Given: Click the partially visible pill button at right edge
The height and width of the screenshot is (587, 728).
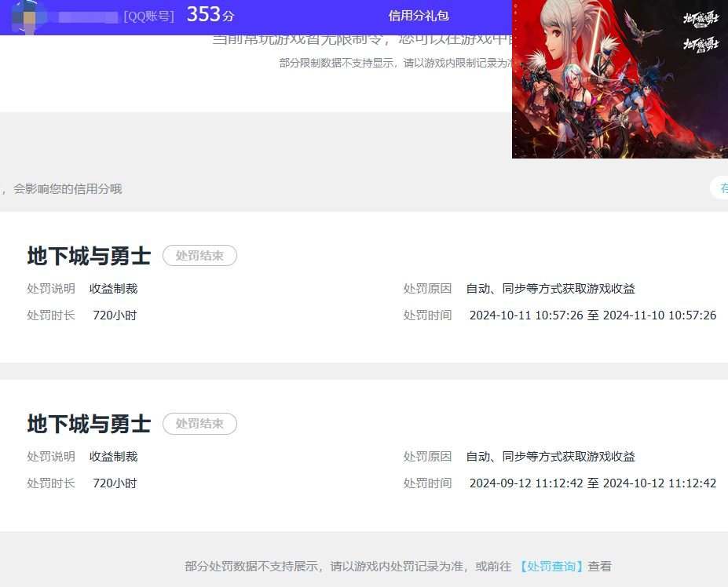Looking at the screenshot, I should [x=719, y=188].
